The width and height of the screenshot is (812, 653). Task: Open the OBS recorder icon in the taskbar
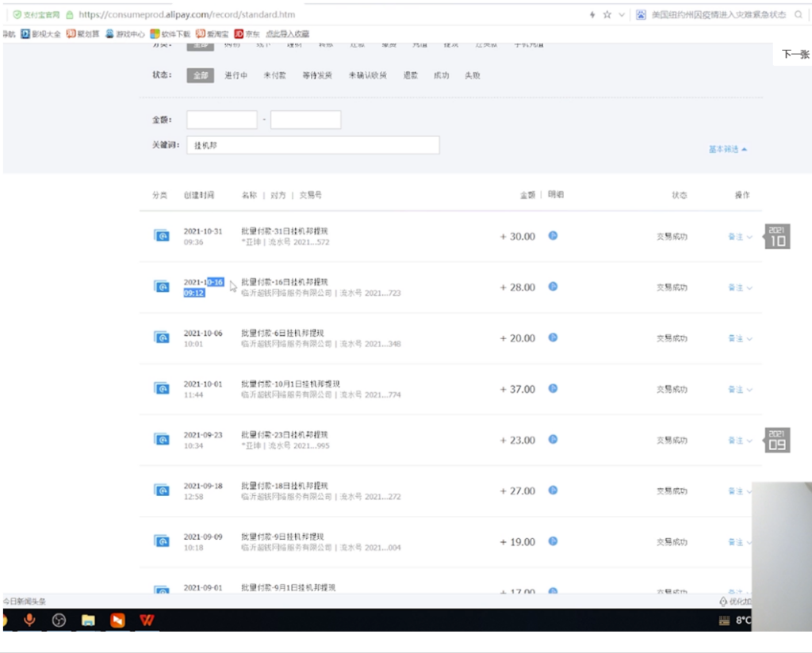click(x=59, y=620)
